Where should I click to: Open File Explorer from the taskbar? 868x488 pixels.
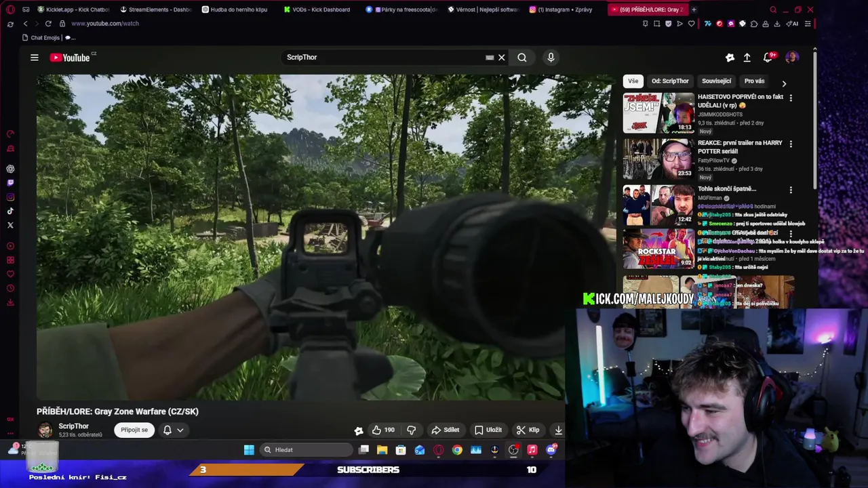(x=382, y=450)
